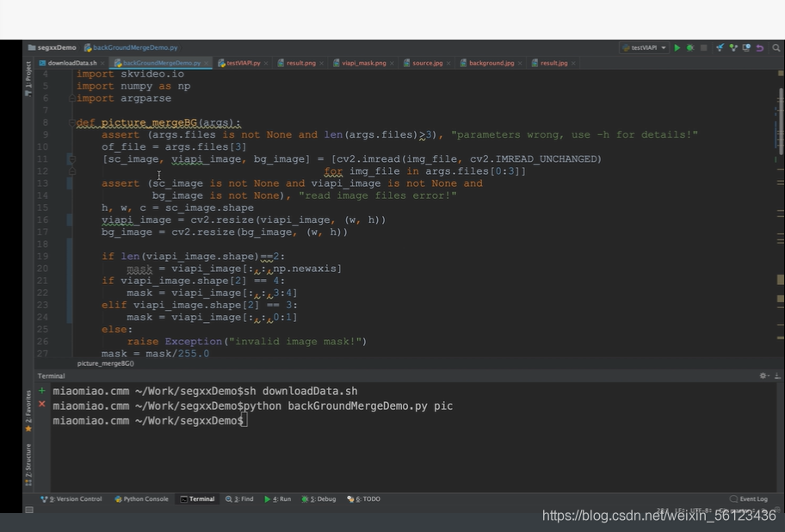Close the result.jpg tab
Screen dimensions: 785x532
(573, 64)
